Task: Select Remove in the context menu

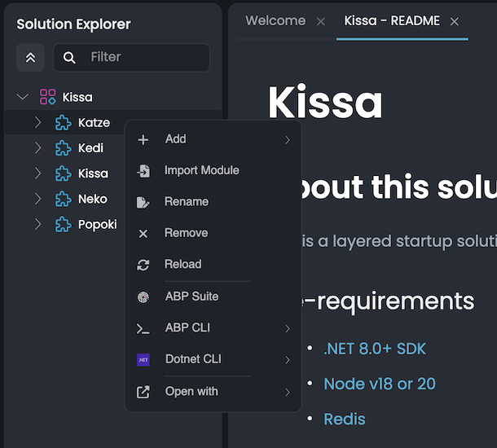Action: tap(186, 233)
